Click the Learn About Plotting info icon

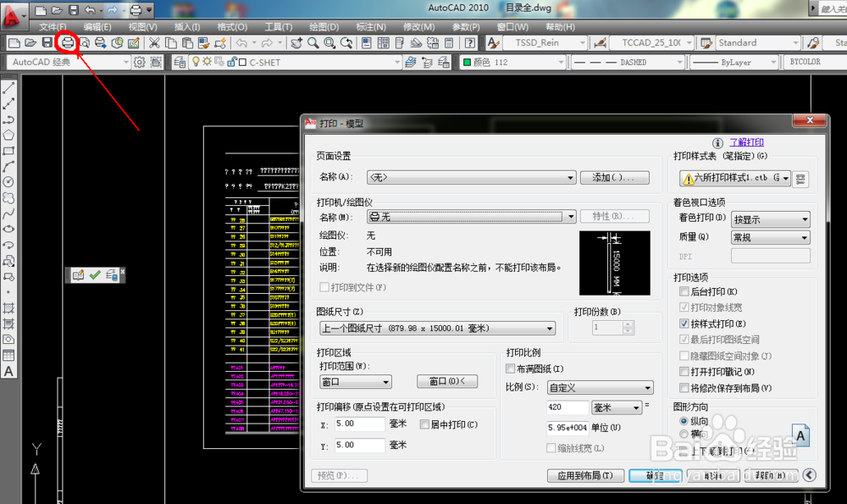click(x=717, y=142)
